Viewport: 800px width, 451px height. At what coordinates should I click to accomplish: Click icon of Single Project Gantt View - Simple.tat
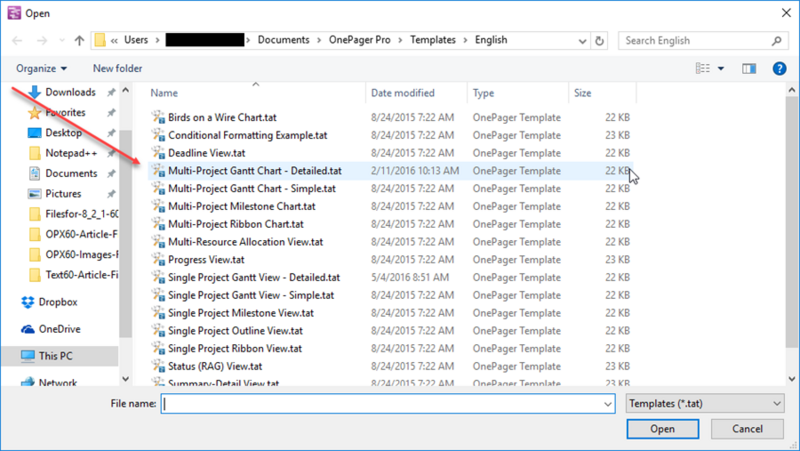click(x=158, y=295)
